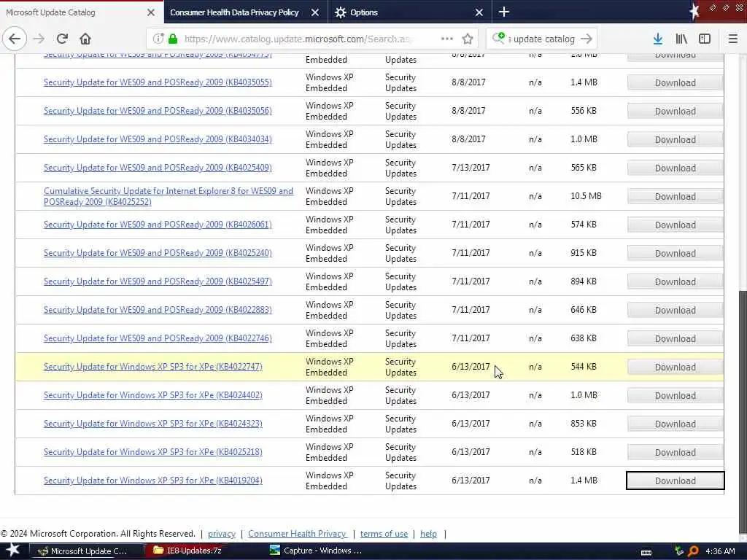This screenshot has height=560, width=747.
Task: Open the terms of use link
Action: 384,534
